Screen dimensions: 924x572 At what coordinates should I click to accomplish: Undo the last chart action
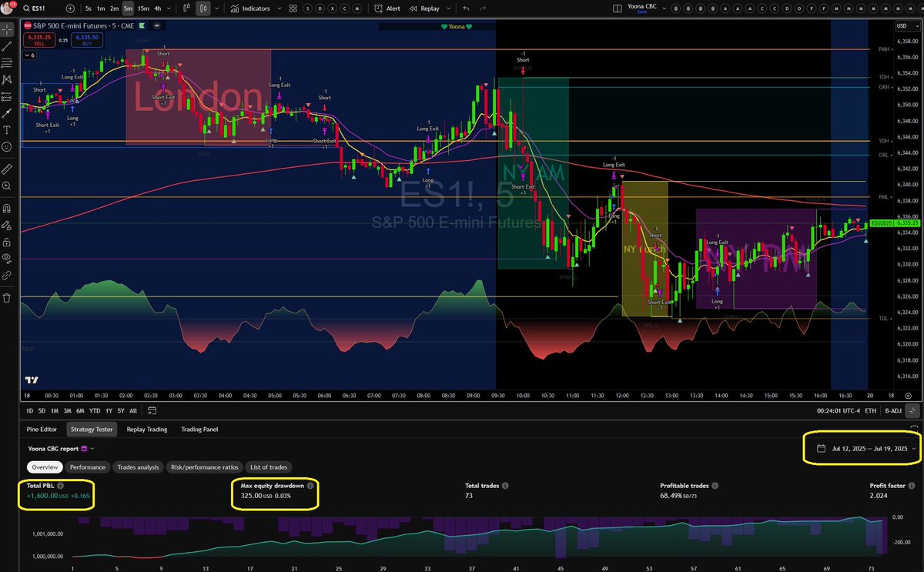[466, 8]
